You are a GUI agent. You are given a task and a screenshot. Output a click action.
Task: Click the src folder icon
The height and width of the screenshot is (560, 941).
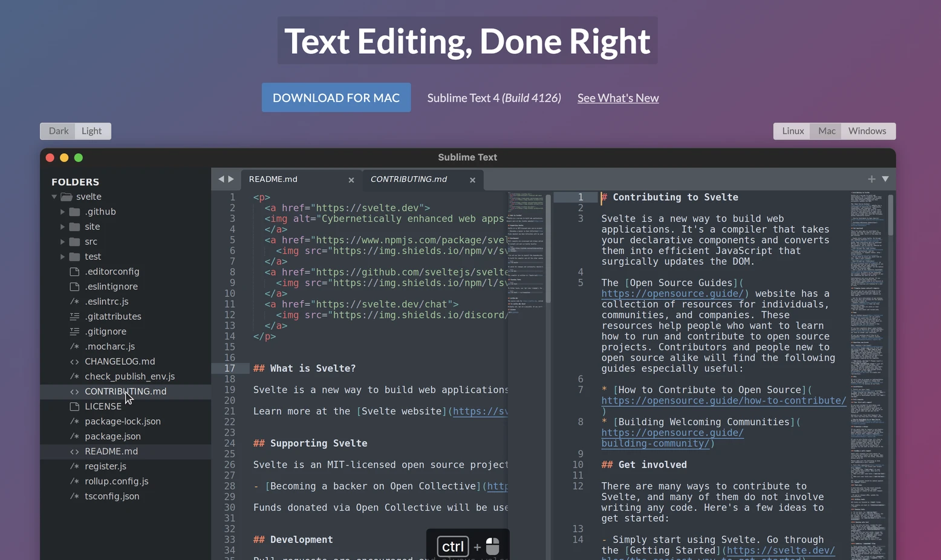[x=74, y=242]
